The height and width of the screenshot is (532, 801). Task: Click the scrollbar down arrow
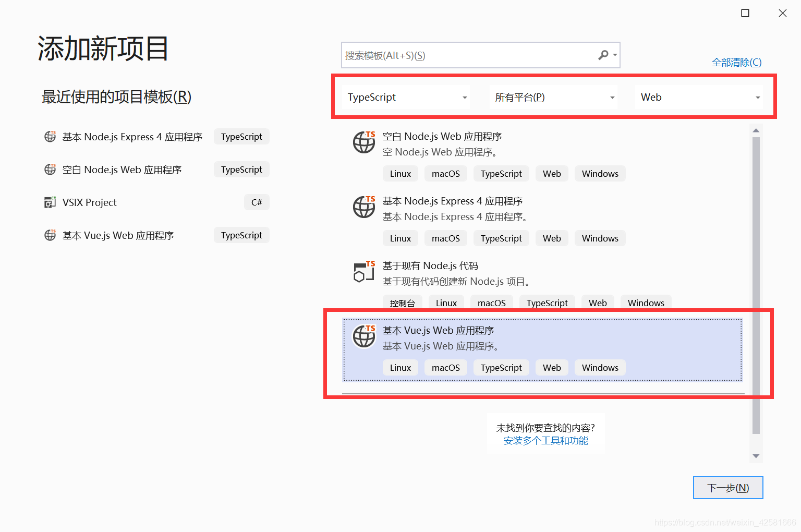click(756, 456)
